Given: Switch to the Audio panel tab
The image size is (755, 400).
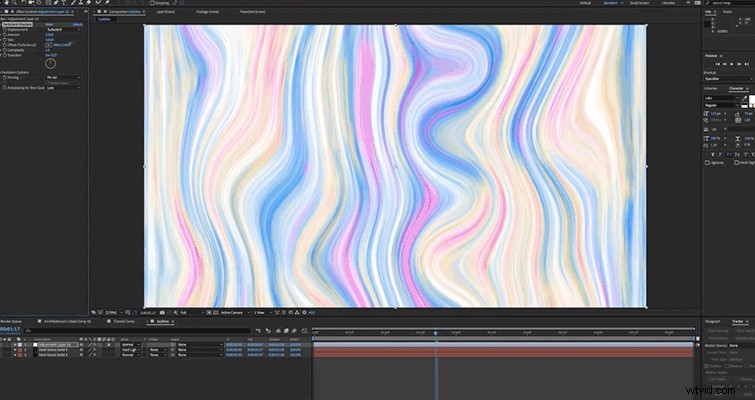Looking at the screenshot, I should (x=728, y=12).
